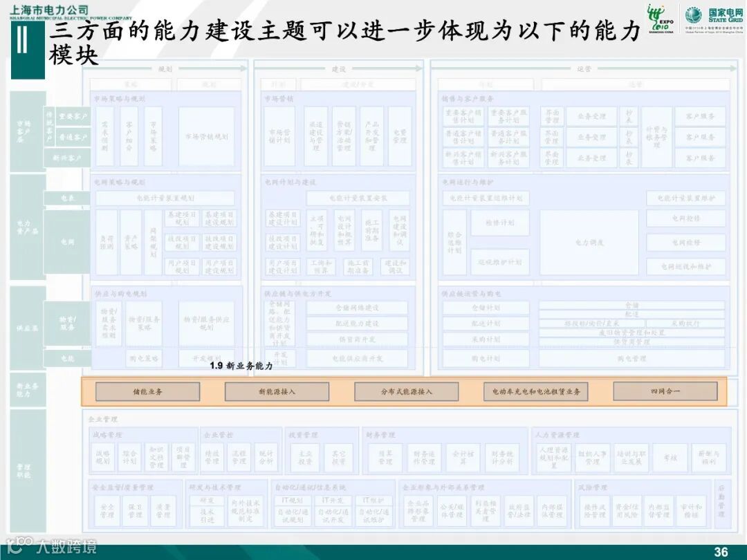Click the 配送能力建设 box

[357, 324]
